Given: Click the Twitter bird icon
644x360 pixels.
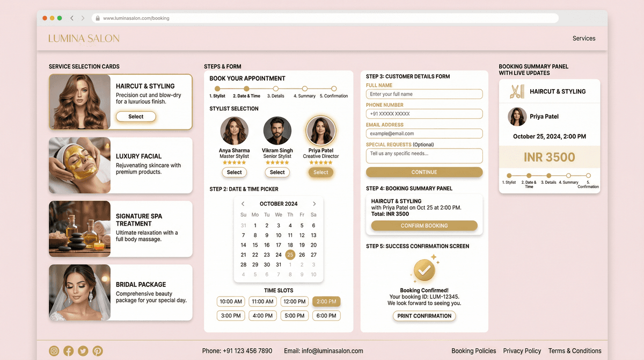Looking at the screenshot, I should pos(83,351).
